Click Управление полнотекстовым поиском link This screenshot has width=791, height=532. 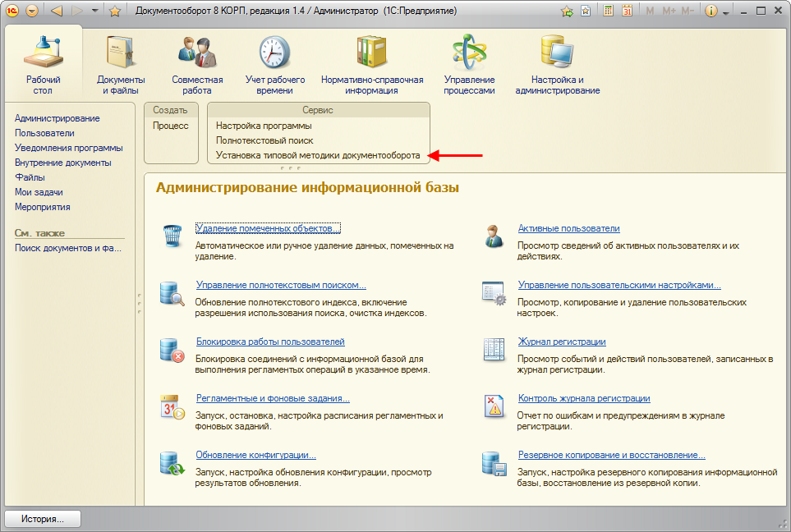tap(281, 285)
